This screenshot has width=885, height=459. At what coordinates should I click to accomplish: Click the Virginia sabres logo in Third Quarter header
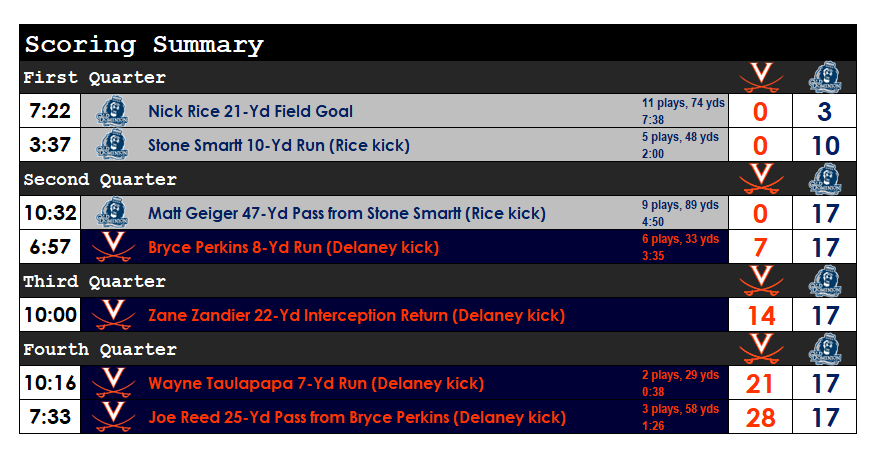760,281
